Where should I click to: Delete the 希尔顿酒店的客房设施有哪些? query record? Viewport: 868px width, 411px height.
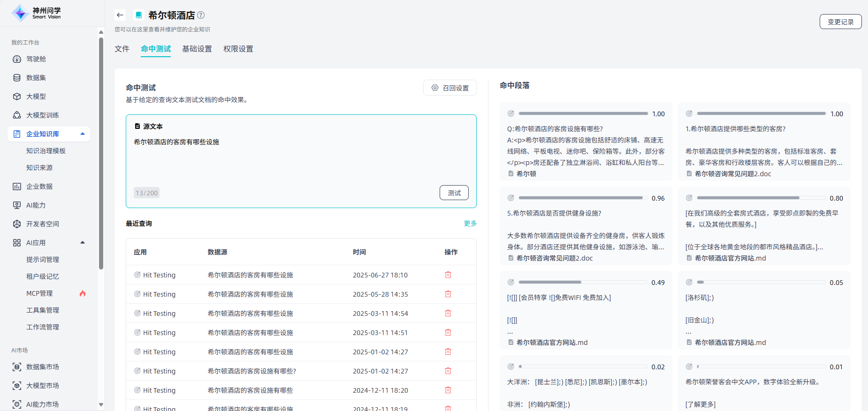pos(448,371)
